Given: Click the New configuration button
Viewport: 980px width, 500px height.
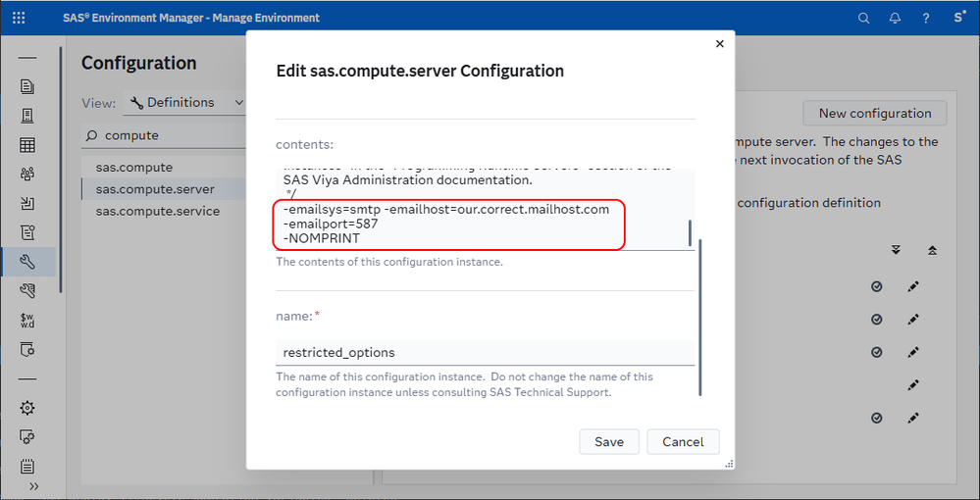Looking at the screenshot, I should (x=874, y=113).
